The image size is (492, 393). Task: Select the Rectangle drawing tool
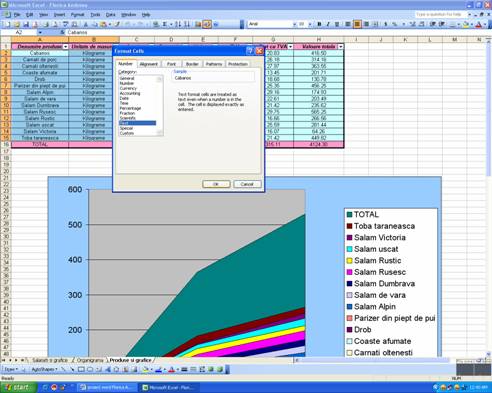81,369
